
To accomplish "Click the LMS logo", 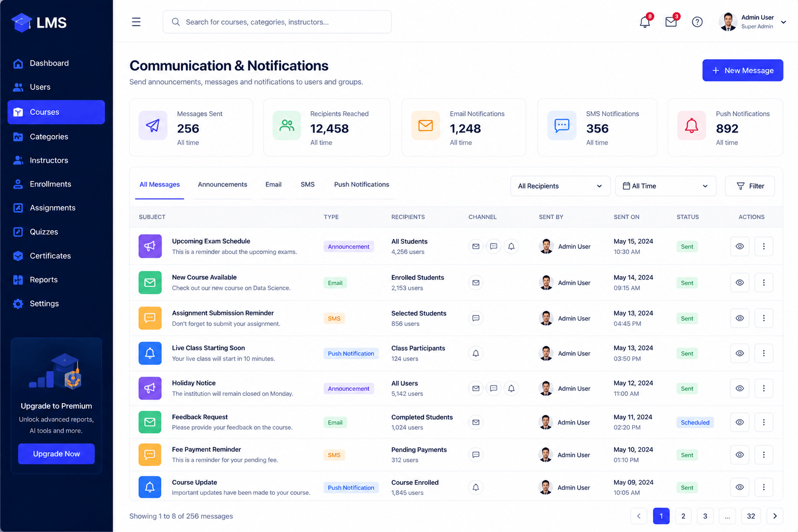I will click(39, 22).
